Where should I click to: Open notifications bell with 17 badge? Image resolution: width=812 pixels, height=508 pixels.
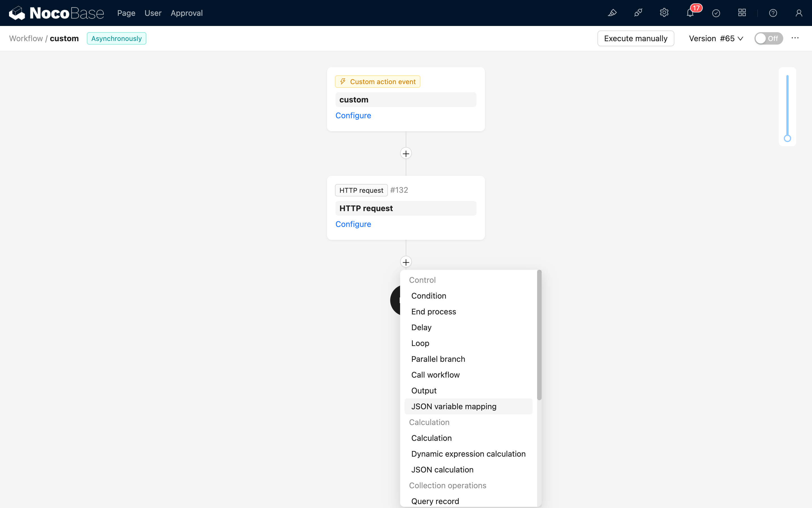point(690,13)
